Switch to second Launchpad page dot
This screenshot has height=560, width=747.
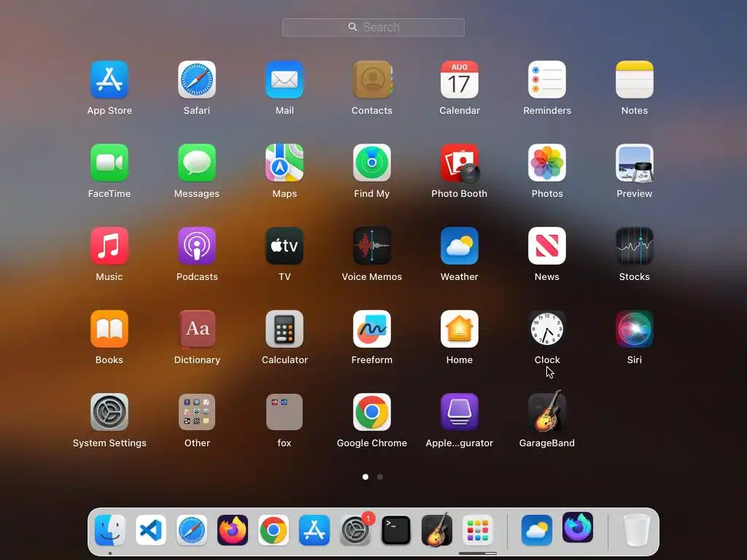point(380,477)
